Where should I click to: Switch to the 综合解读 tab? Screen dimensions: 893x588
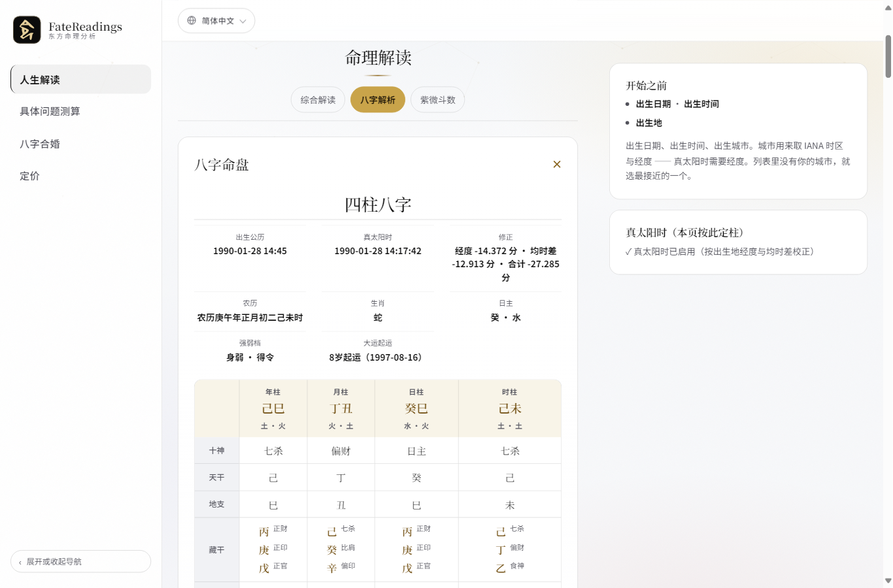pyautogui.click(x=318, y=99)
